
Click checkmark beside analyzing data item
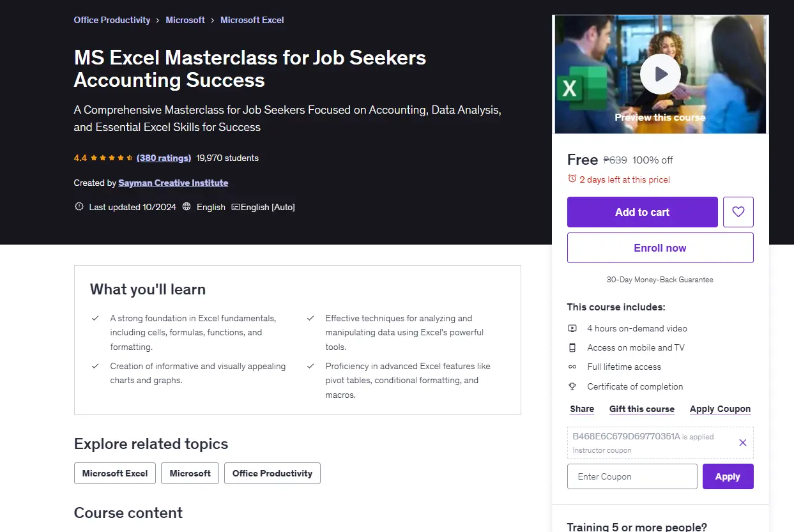point(310,318)
